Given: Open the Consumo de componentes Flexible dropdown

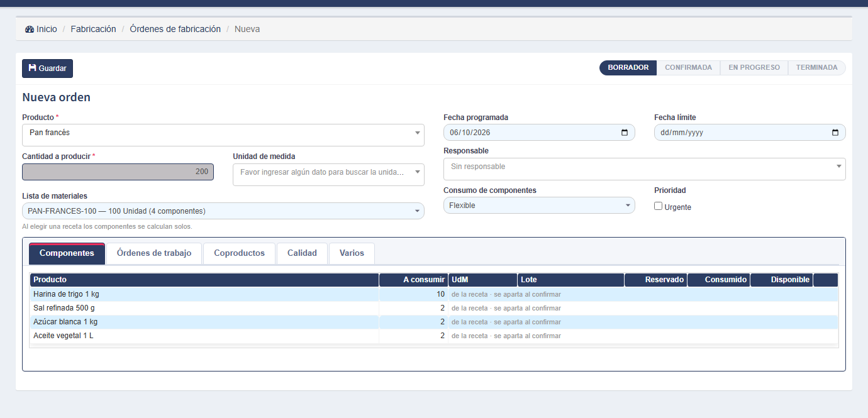Looking at the screenshot, I should point(539,206).
